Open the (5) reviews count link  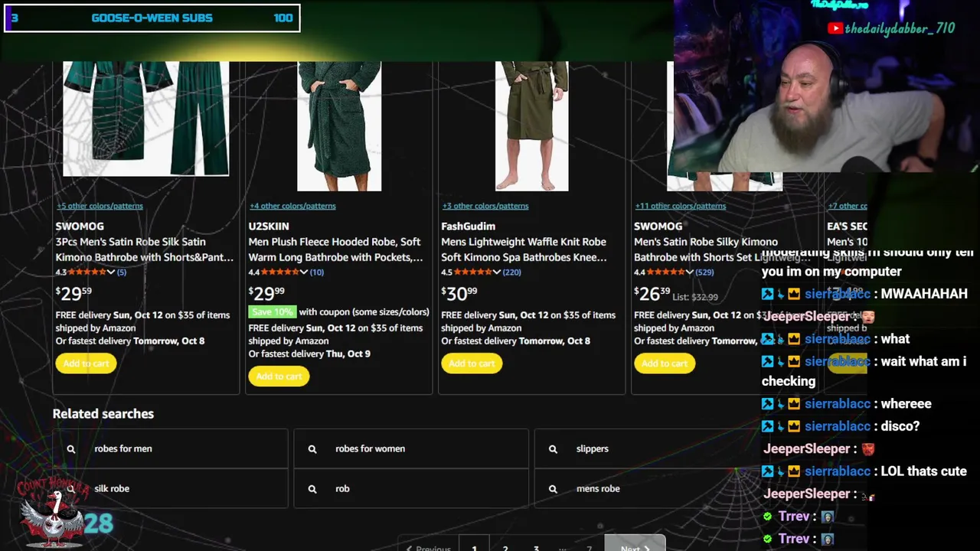(x=121, y=272)
